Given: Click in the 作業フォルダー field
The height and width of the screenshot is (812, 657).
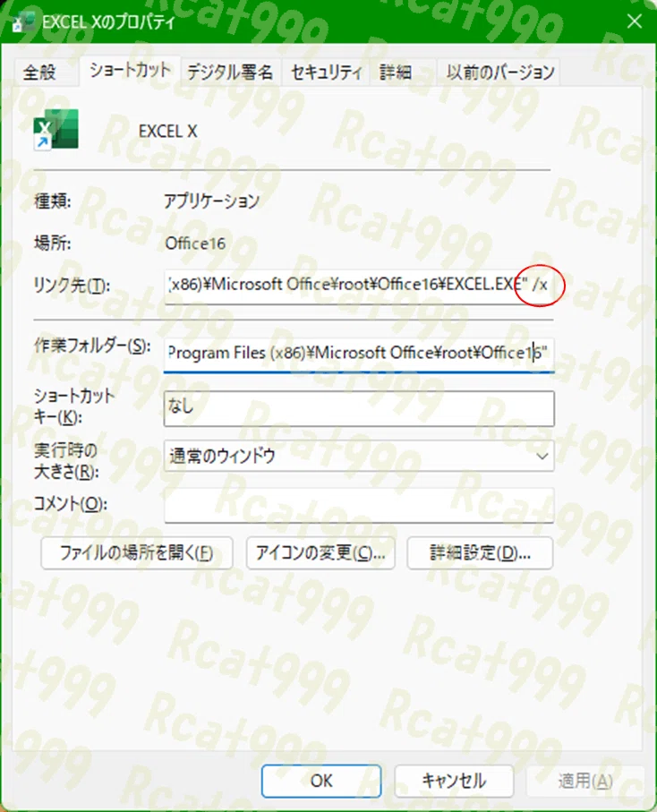Looking at the screenshot, I should (358, 354).
